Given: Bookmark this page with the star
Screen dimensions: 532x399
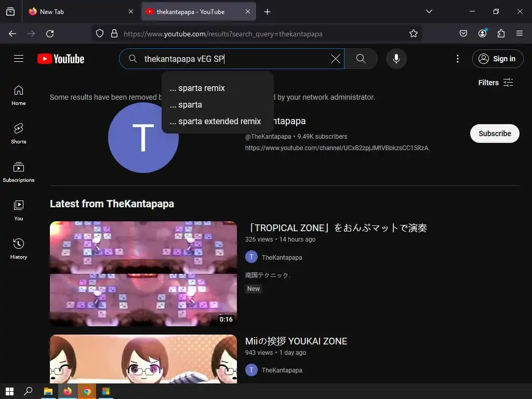Looking at the screenshot, I should pos(413,34).
